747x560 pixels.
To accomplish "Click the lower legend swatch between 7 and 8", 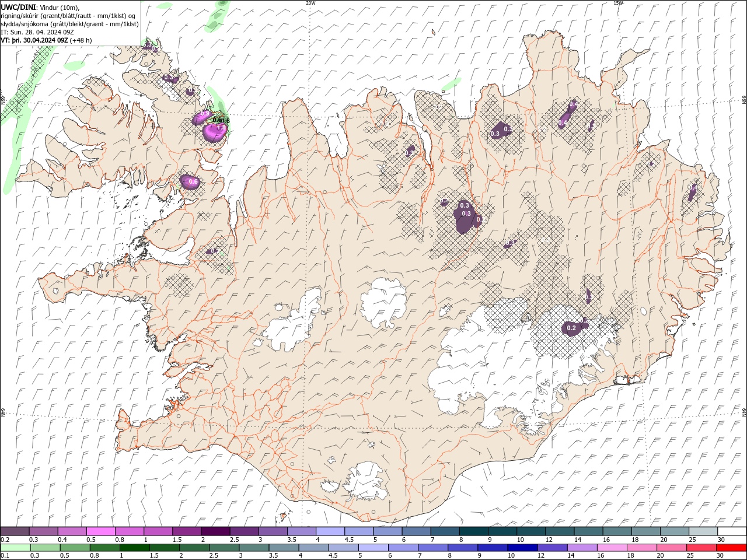I will [x=432, y=548].
